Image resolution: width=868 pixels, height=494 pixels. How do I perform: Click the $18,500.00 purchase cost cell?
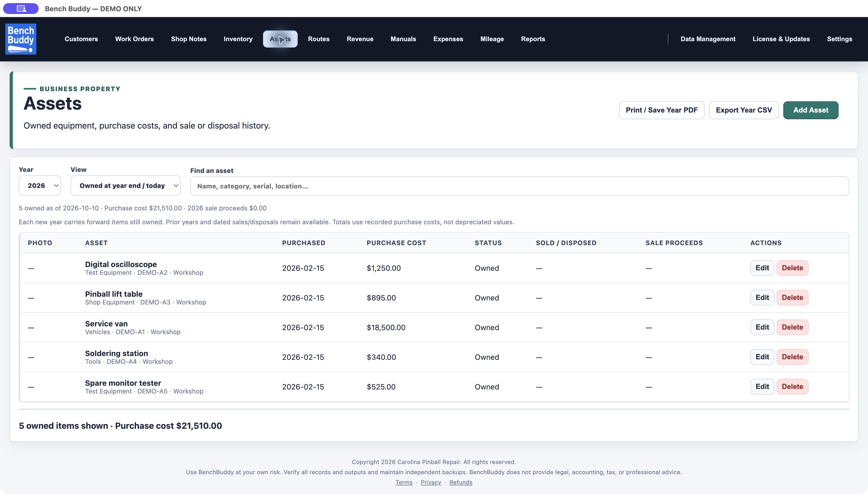click(x=386, y=327)
